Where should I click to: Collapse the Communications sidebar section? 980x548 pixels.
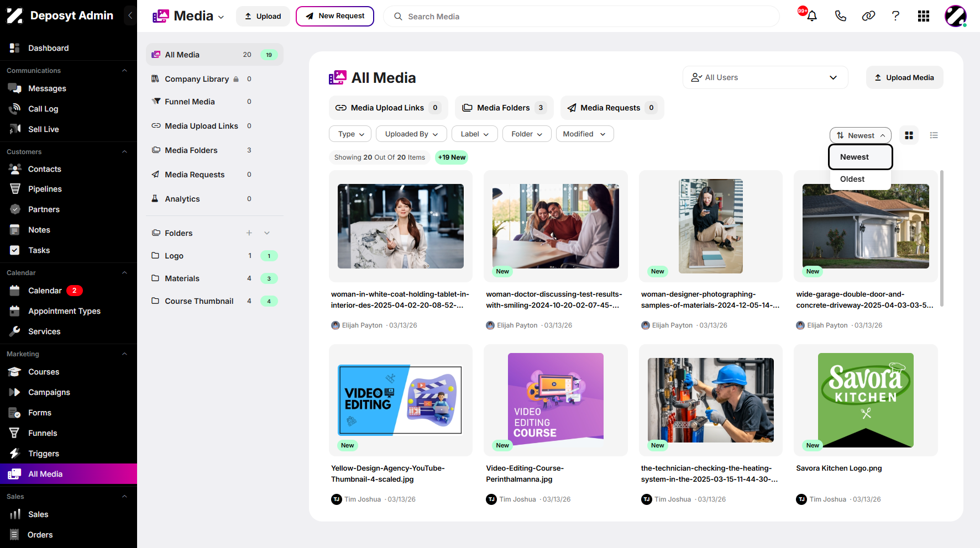(x=124, y=71)
